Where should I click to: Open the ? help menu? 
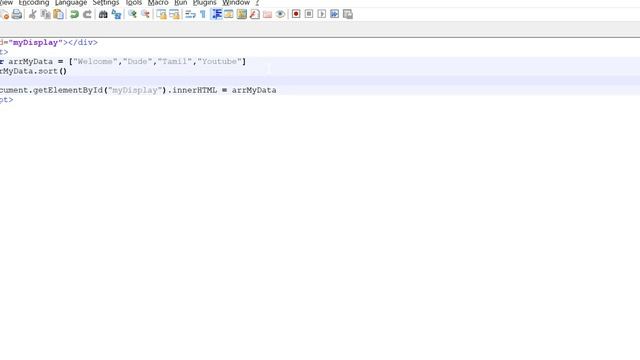[x=257, y=2]
